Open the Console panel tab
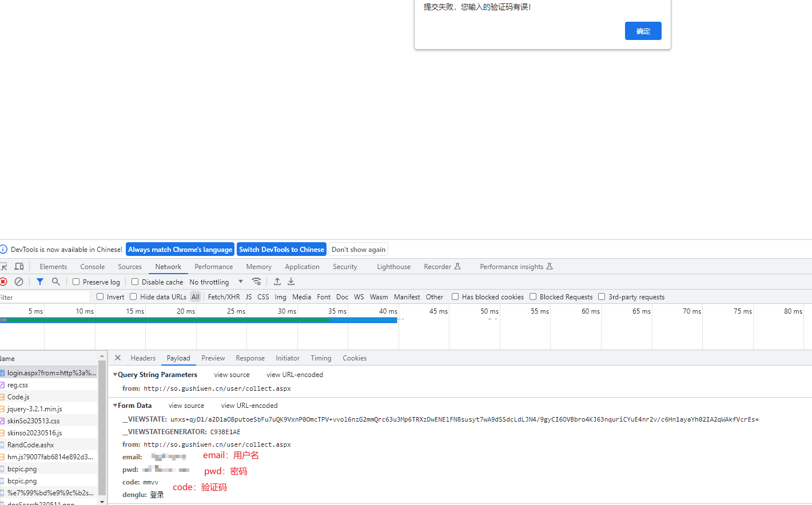 point(93,267)
